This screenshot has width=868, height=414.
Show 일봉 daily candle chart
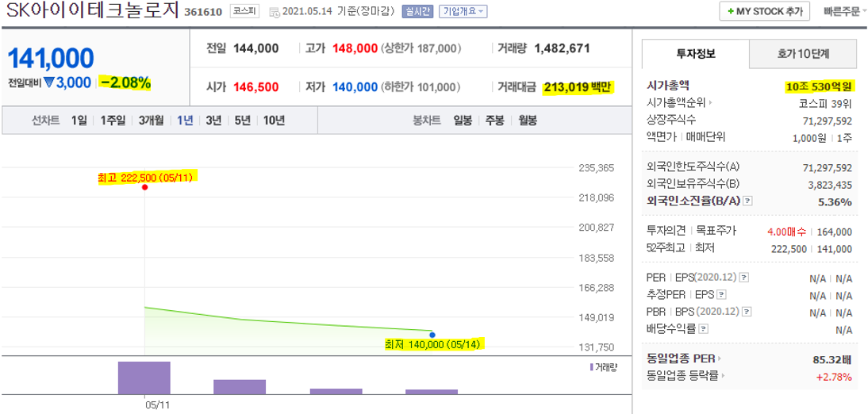coord(463,120)
